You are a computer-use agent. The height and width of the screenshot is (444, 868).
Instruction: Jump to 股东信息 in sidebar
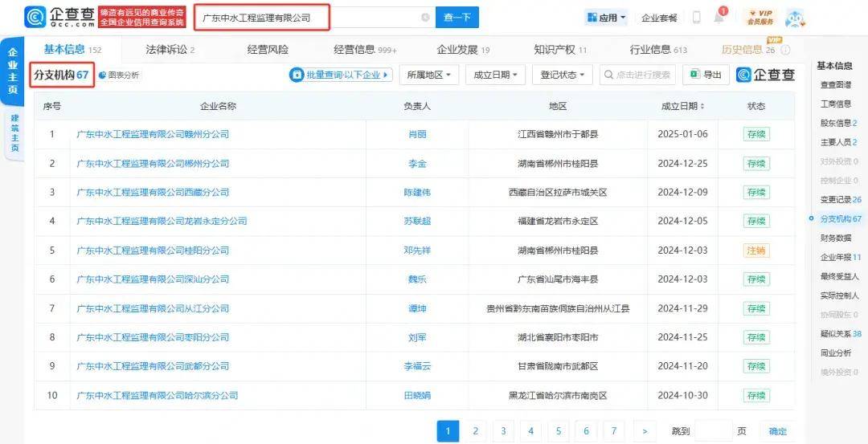click(838, 124)
